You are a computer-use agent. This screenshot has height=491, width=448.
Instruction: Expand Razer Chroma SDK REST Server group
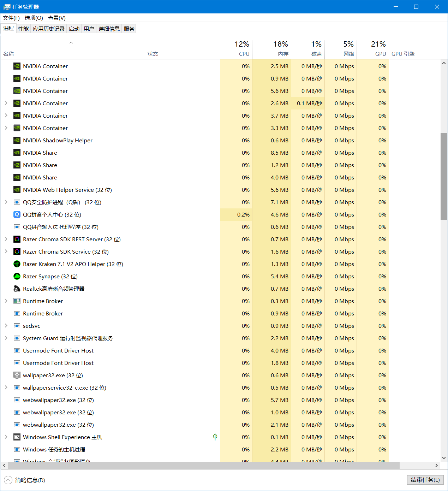[x=6, y=239]
